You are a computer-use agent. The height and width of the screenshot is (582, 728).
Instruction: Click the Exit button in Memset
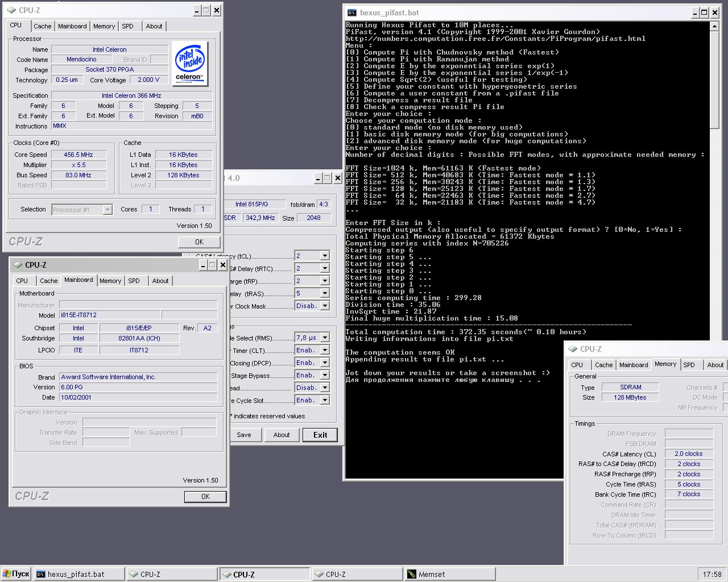(x=320, y=435)
